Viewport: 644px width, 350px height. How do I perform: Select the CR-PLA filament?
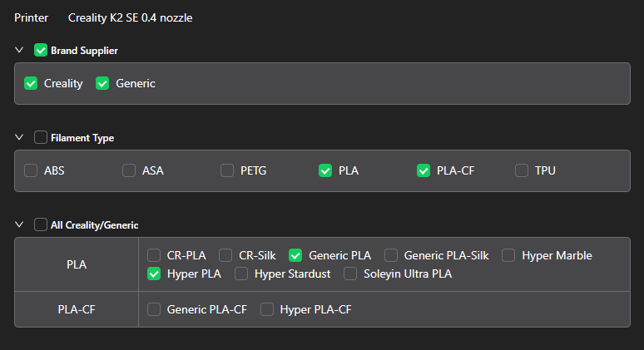point(154,255)
